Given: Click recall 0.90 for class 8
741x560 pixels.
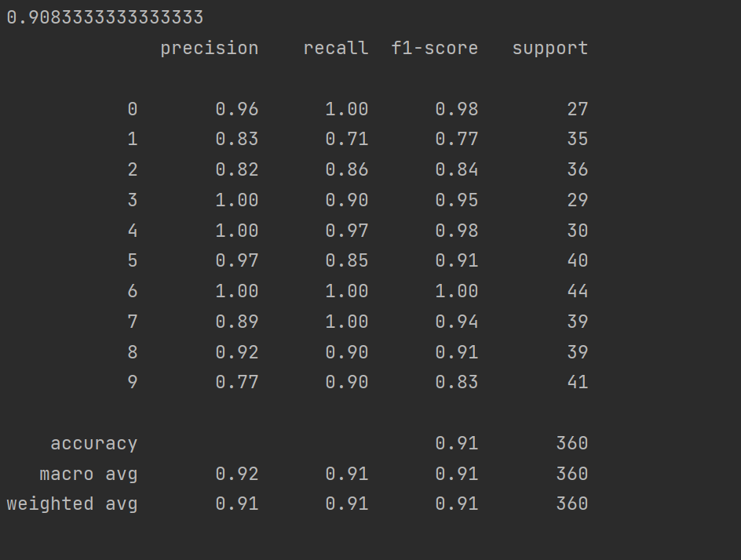Looking at the screenshot, I should coord(346,352).
